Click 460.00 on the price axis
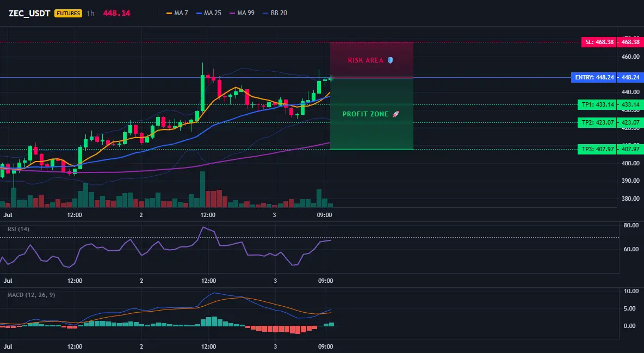 point(630,57)
